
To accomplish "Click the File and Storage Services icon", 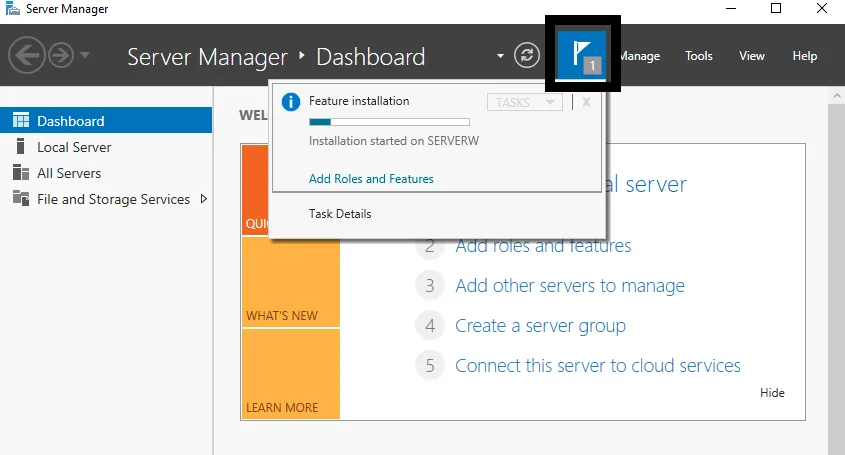I will coord(20,198).
